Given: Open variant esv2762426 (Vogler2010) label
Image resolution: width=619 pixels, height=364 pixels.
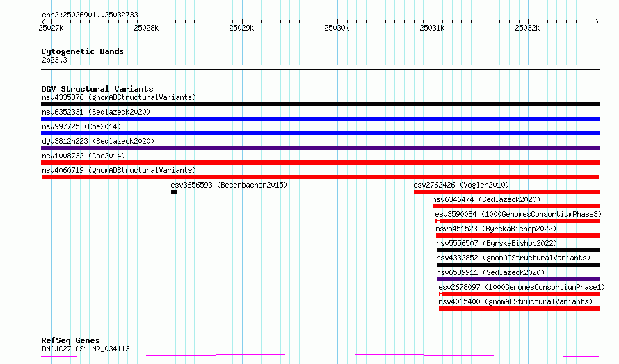Looking at the screenshot, I should click(x=462, y=185).
